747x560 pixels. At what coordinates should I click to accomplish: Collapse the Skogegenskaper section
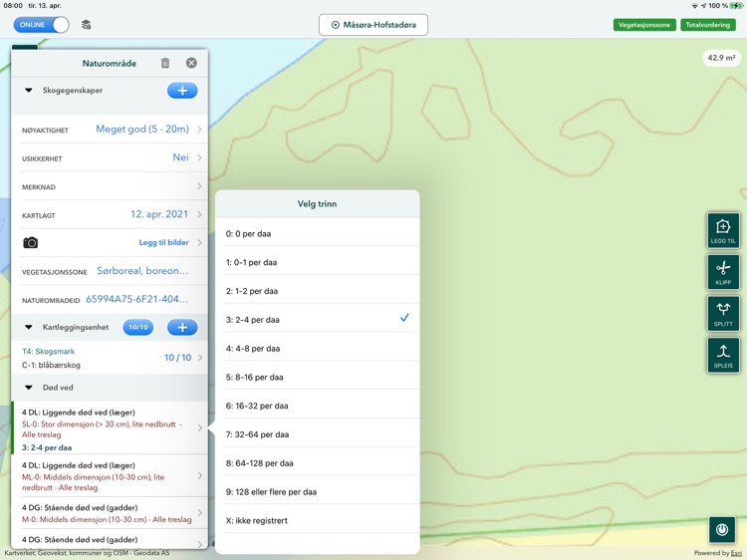point(29,90)
